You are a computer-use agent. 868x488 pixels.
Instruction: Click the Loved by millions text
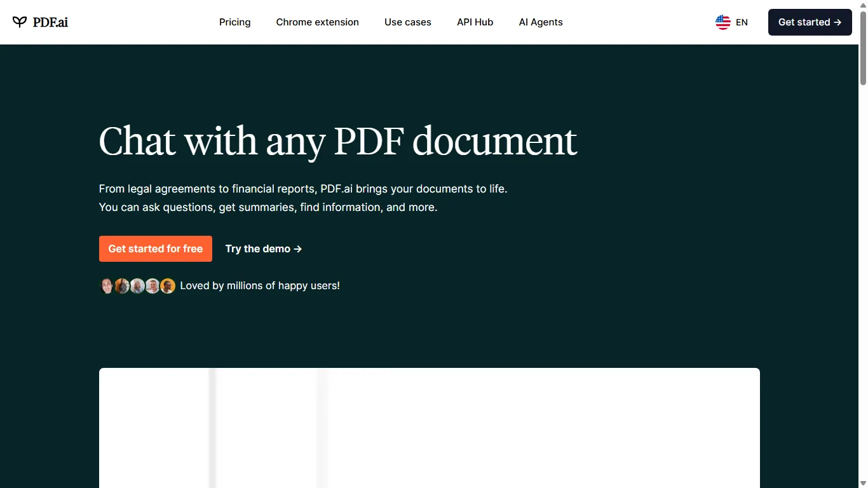pos(260,285)
